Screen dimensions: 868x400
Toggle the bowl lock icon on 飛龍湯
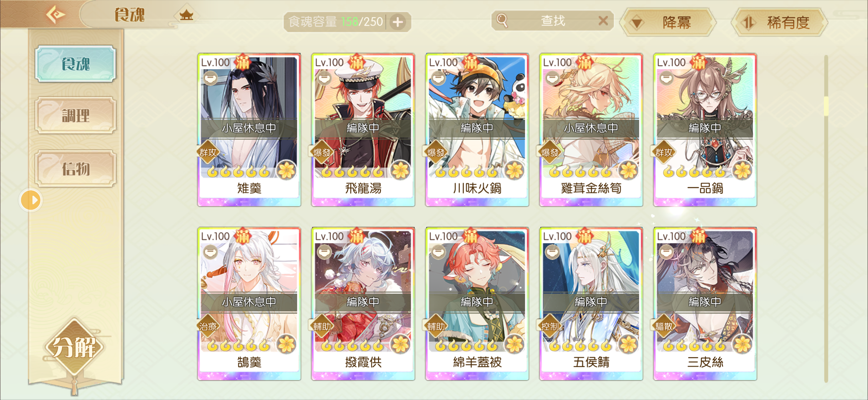point(324,78)
